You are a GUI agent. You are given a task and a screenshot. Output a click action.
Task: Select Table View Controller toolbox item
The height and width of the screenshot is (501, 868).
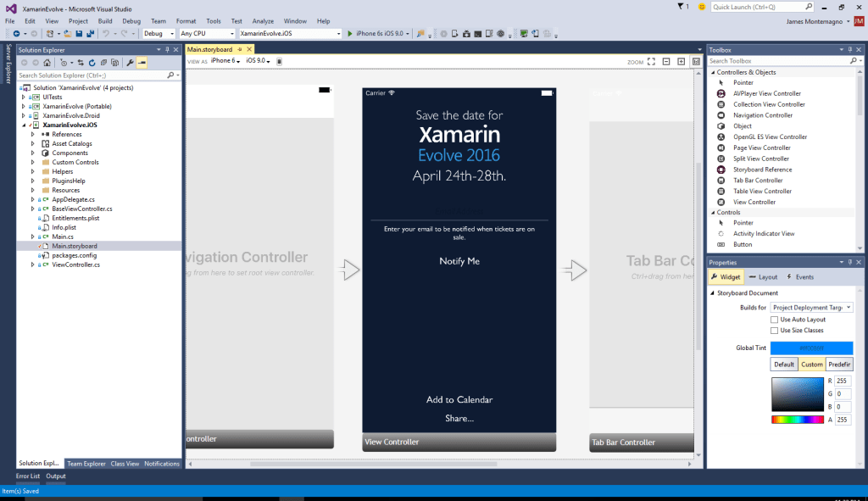tap(762, 191)
